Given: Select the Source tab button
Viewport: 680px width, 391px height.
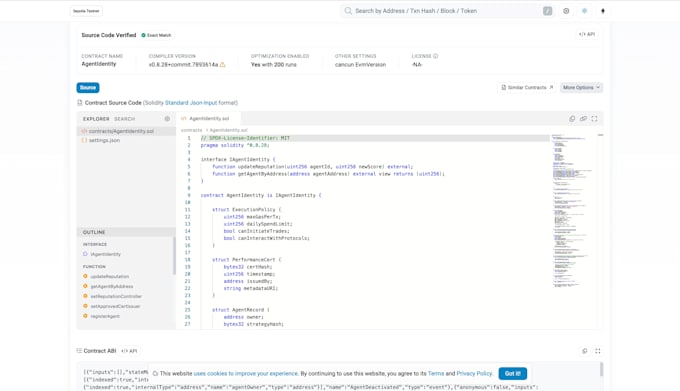Looking at the screenshot, I should 88,88.
